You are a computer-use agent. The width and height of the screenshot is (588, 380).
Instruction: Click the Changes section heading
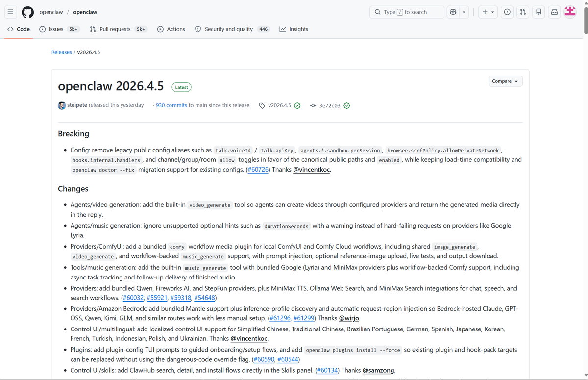73,189
